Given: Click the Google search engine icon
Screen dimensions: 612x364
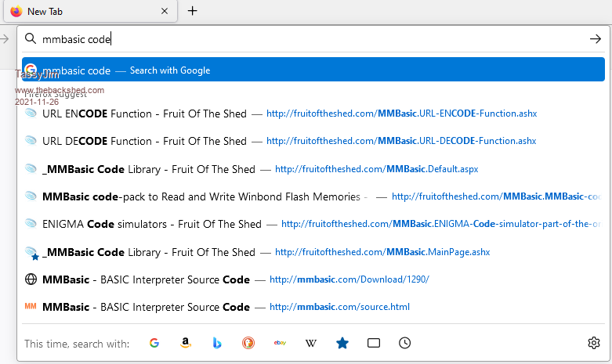Looking at the screenshot, I should (x=154, y=343).
